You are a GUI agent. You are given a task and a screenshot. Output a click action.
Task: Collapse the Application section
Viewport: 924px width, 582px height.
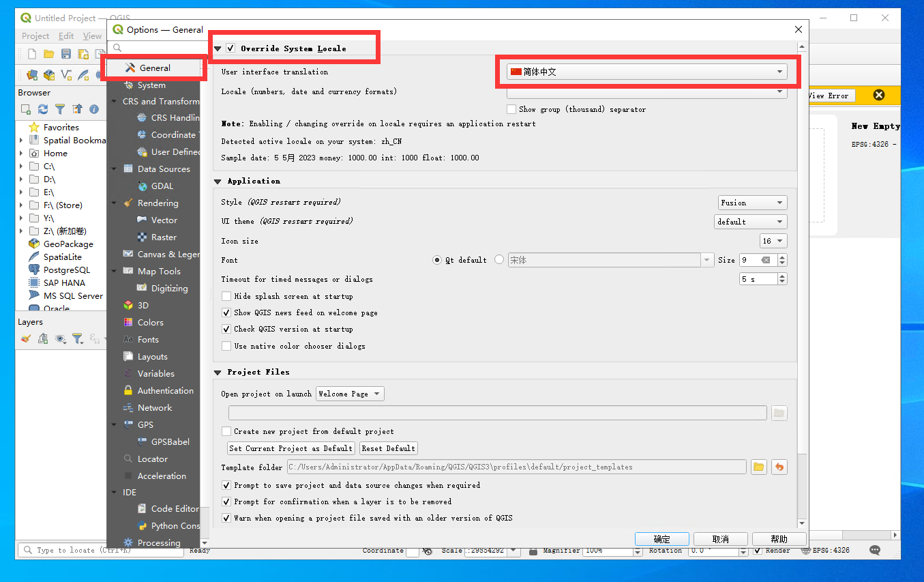pos(218,181)
